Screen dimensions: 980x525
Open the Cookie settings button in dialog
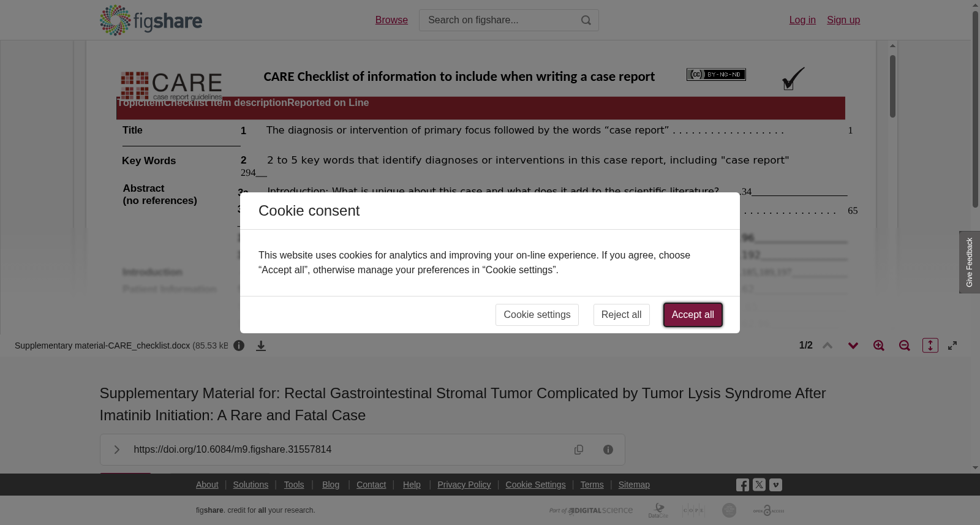[x=537, y=315]
